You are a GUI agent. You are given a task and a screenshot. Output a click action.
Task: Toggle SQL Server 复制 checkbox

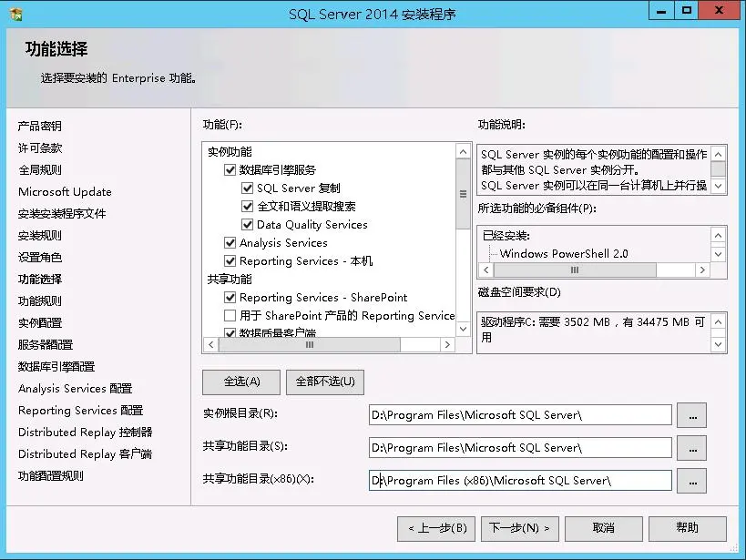pos(247,188)
